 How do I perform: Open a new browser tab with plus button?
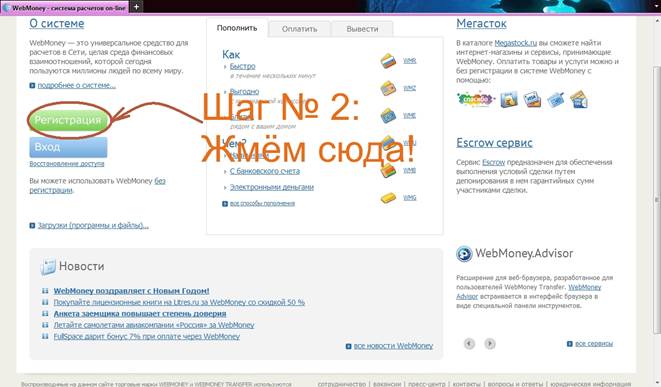[136, 7]
